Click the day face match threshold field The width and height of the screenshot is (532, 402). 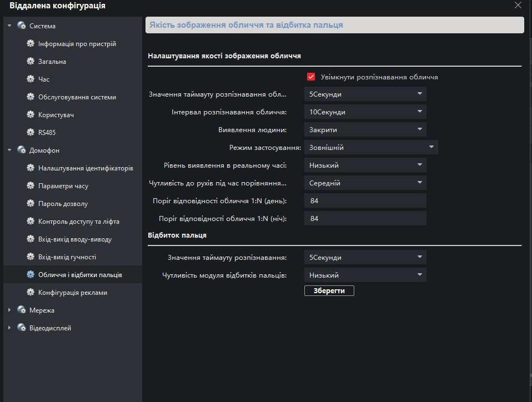tap(365, 201)
